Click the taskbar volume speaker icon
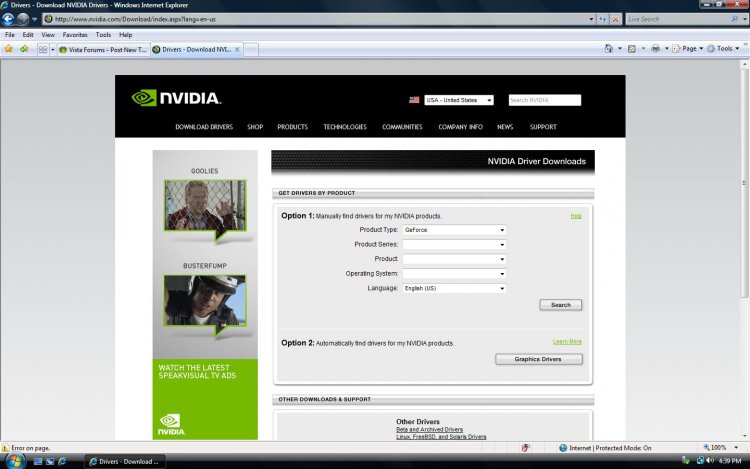Screen dimensions: 750x469 tap(710, 461)
